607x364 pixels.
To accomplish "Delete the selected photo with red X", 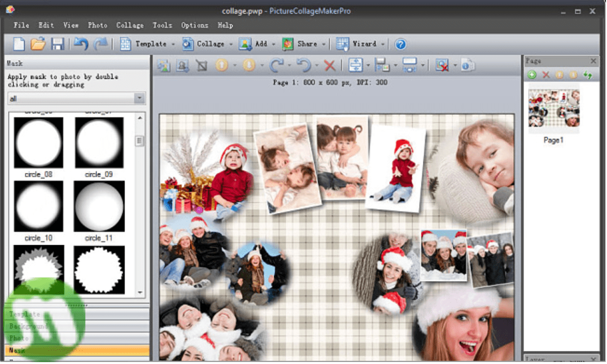I will [x=330, y=65].
